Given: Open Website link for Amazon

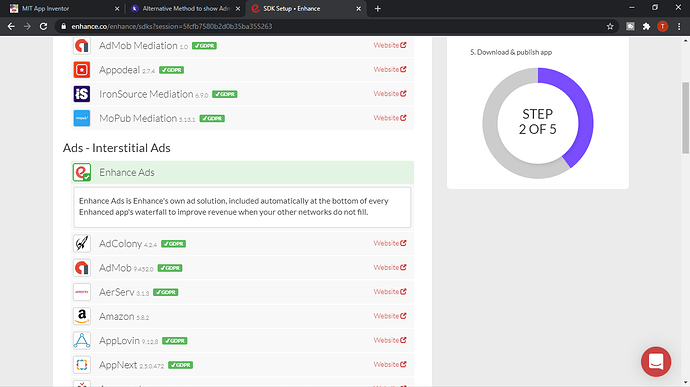Looking at the screenshot, I should [390, 316].
